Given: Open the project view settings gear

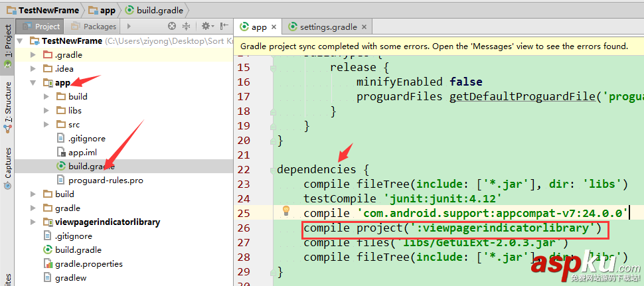Looking at the screenshot, I should point(208,27).
